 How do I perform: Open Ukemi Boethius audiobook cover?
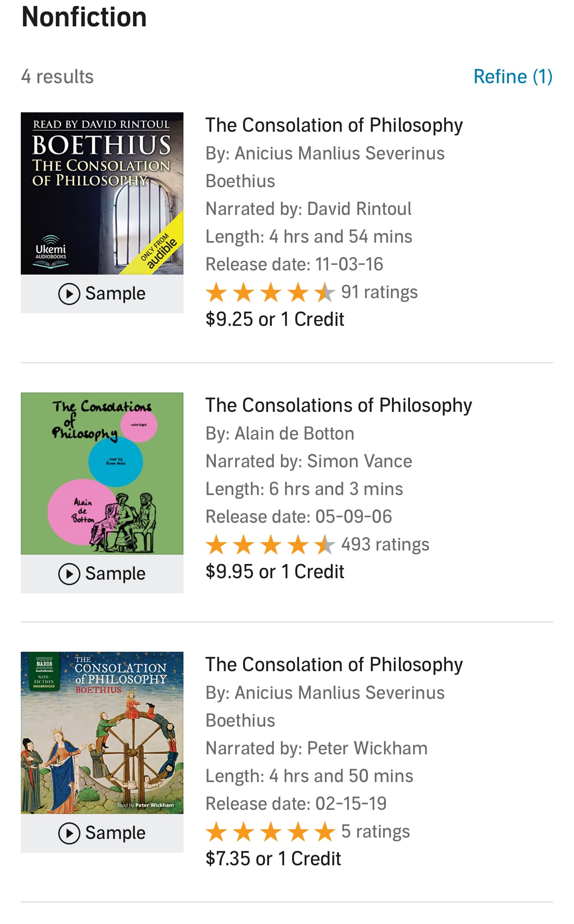coord(102,193)
